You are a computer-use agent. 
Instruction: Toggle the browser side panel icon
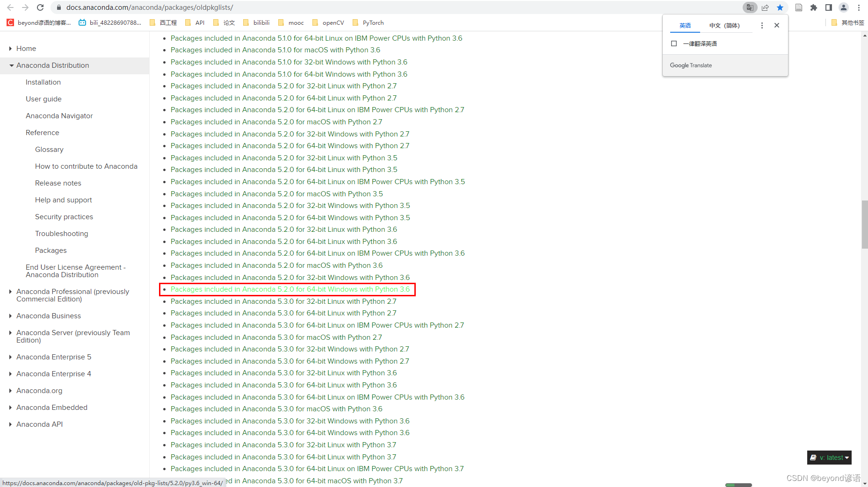click(829, 7)
